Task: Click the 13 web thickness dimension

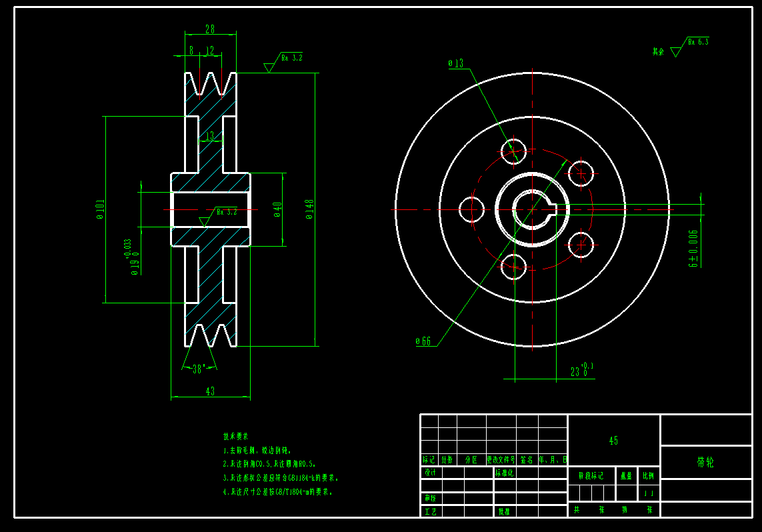Action: (x=209, y=136)
